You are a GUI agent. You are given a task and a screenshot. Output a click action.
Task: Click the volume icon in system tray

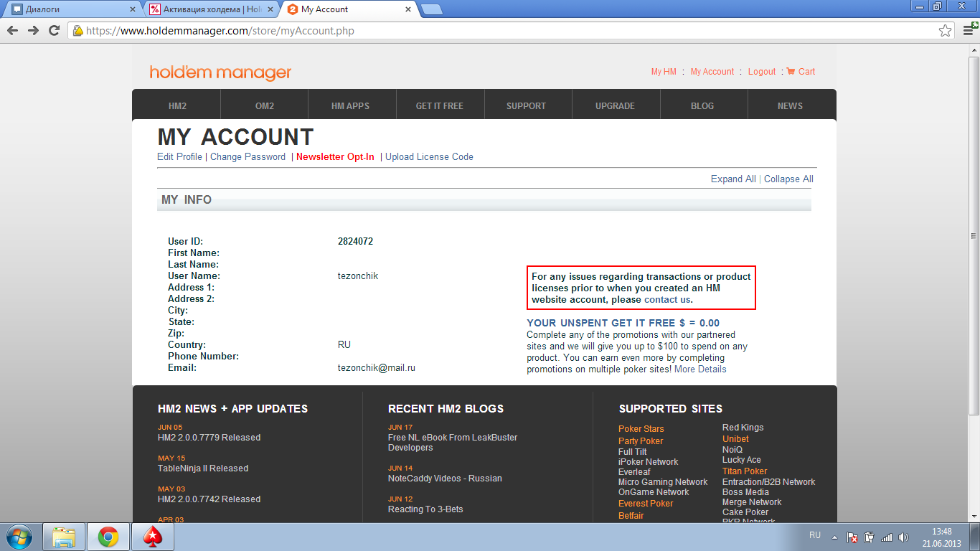point(904,537)
